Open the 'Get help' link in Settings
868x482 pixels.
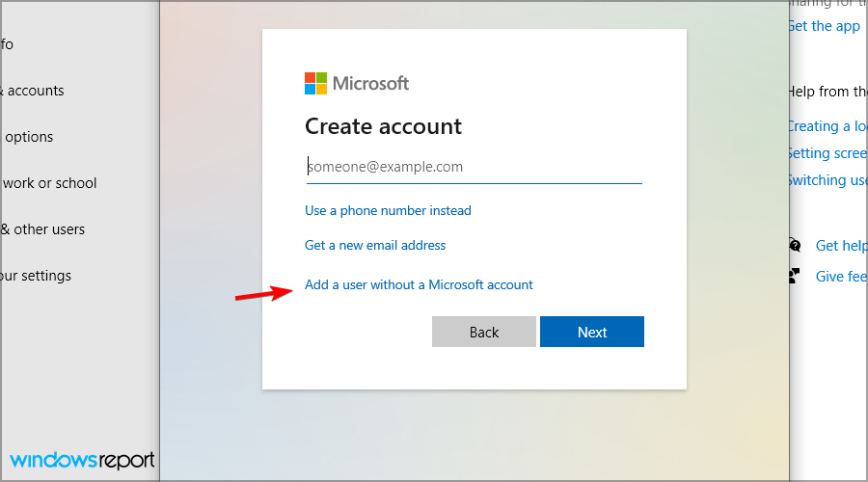pos(841,246)
